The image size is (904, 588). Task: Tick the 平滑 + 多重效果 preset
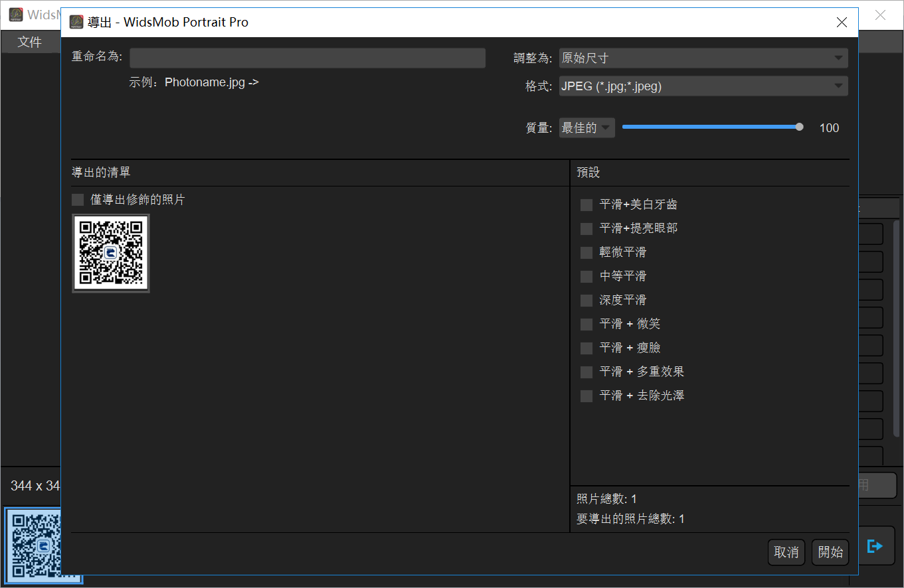tap(587, 372)
